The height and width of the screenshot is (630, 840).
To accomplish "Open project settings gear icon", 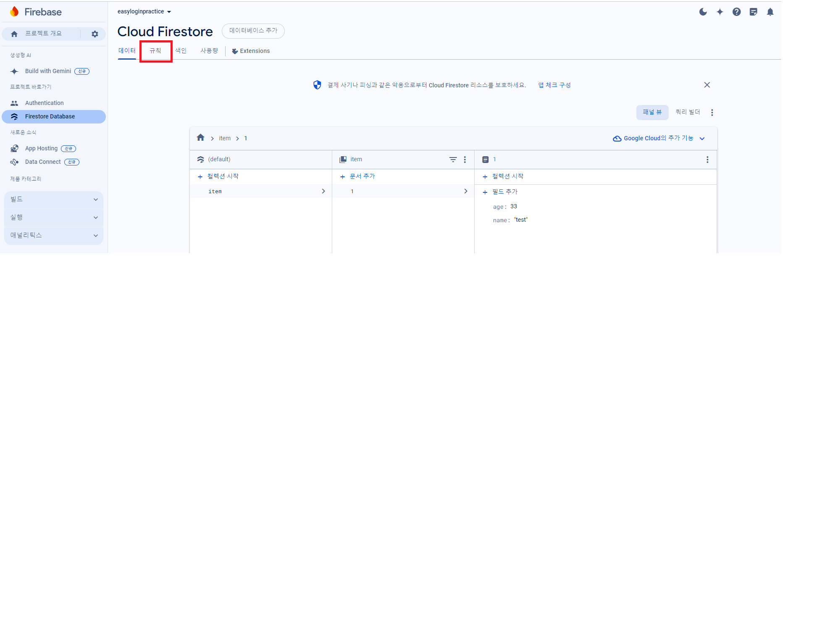I will coord(95,34).
